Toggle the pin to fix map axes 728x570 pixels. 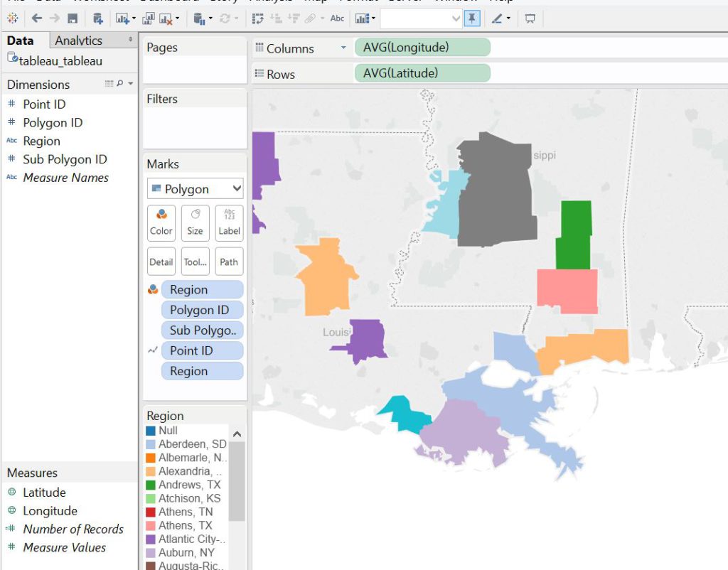pos(472,19)
